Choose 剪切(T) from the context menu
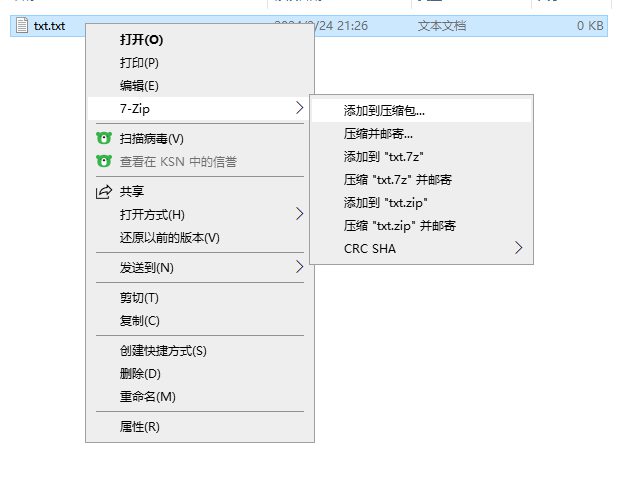Viewport: 635px width, 484px height. pos(139,298)
